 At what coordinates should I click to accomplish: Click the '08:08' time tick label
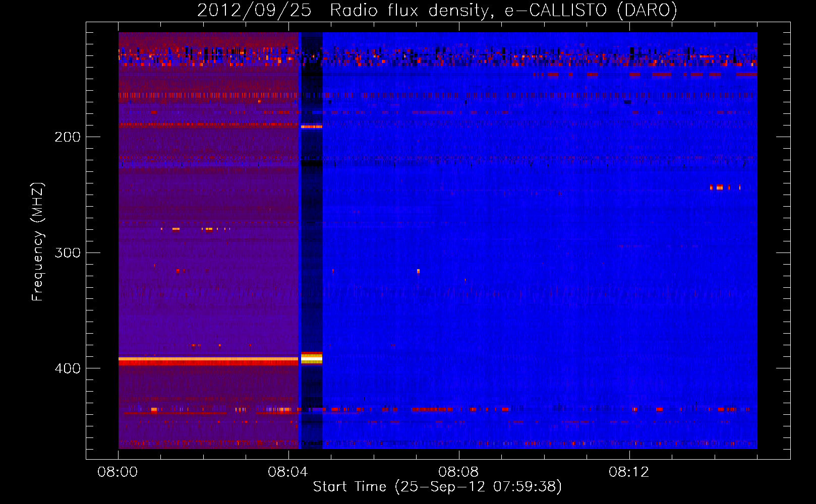tap(458, 472)
